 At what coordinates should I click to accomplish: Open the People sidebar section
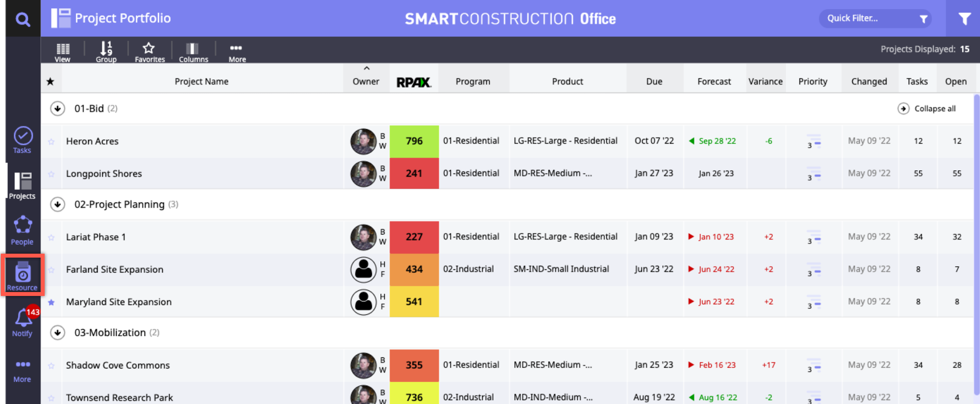coord(23,231)
